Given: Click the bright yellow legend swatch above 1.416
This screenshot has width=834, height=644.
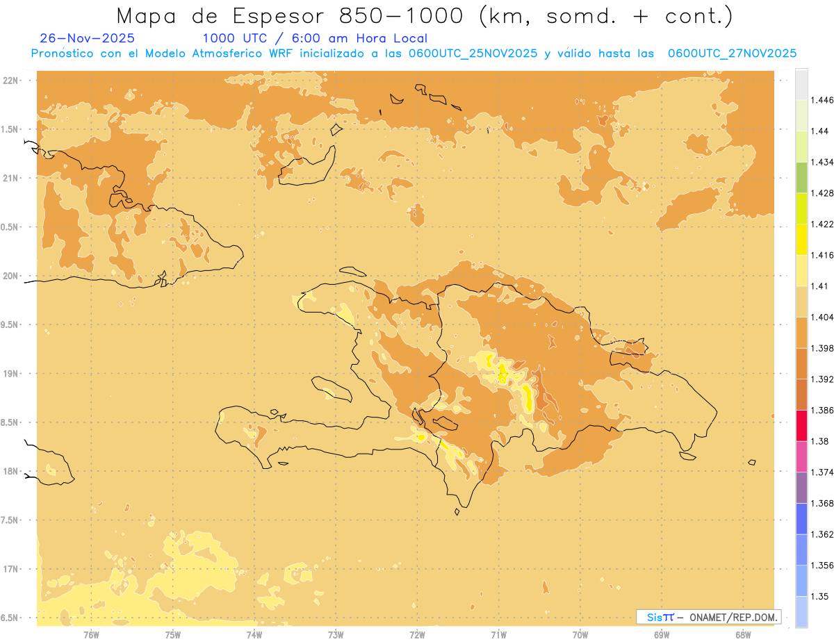Looking at the screenshot, I should [801, 240].
